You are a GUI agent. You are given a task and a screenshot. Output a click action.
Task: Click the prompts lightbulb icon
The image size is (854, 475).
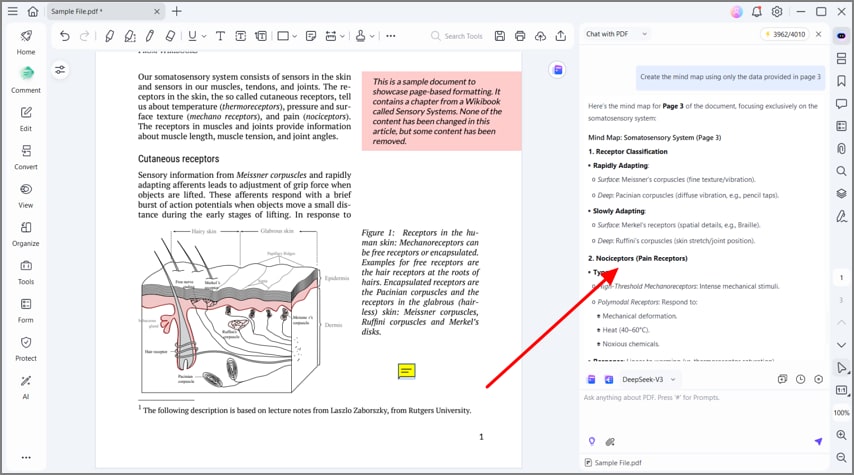coord(591,441)
